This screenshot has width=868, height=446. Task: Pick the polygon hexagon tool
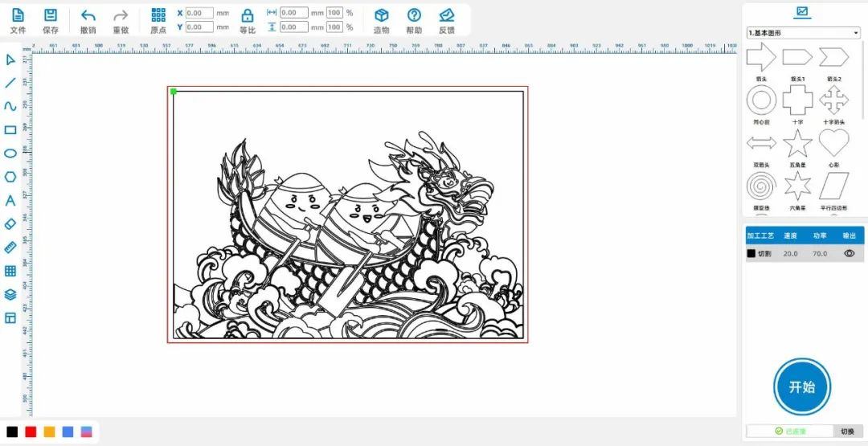coord(10,177)
